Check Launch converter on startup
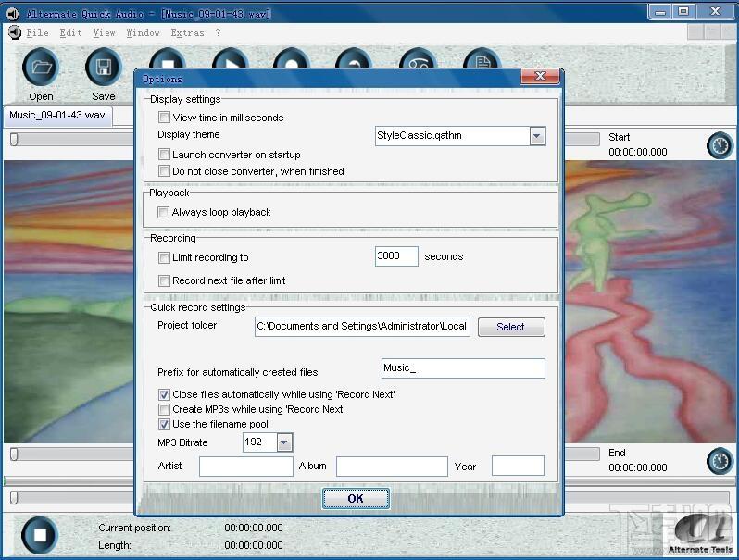The height and width of the screenshot is (560, 739). coord(165,154)
